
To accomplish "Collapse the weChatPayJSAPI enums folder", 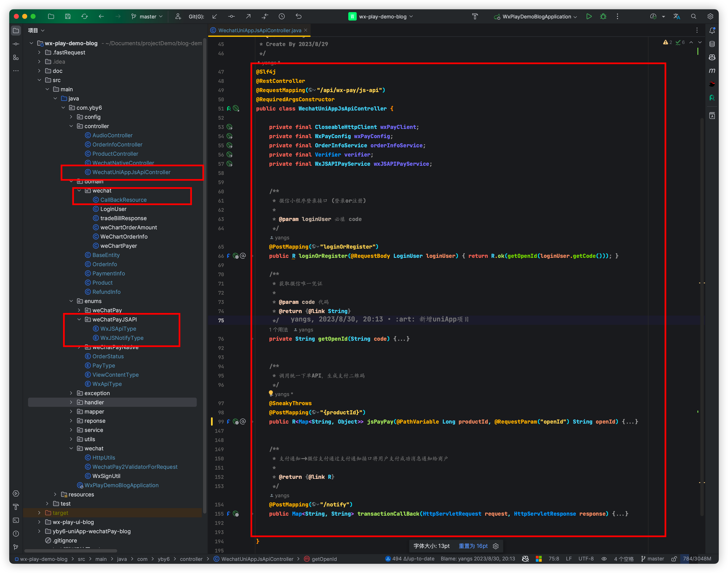I will [x=79, y=319].
